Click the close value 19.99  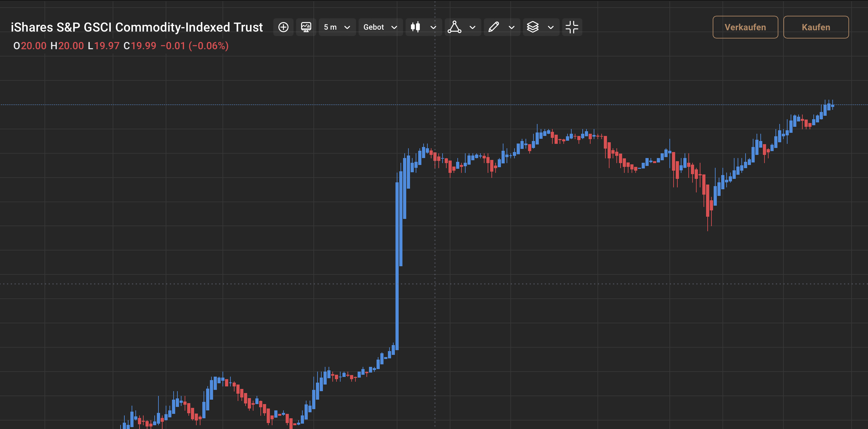click(x=144, y=46)
